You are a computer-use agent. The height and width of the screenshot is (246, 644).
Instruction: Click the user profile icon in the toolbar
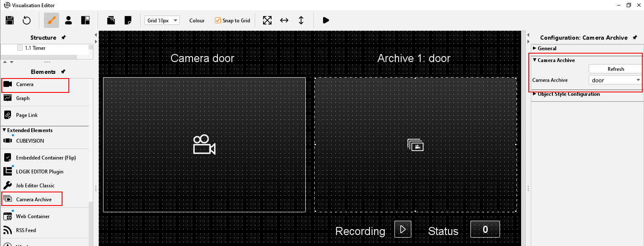tap(68, 20)
